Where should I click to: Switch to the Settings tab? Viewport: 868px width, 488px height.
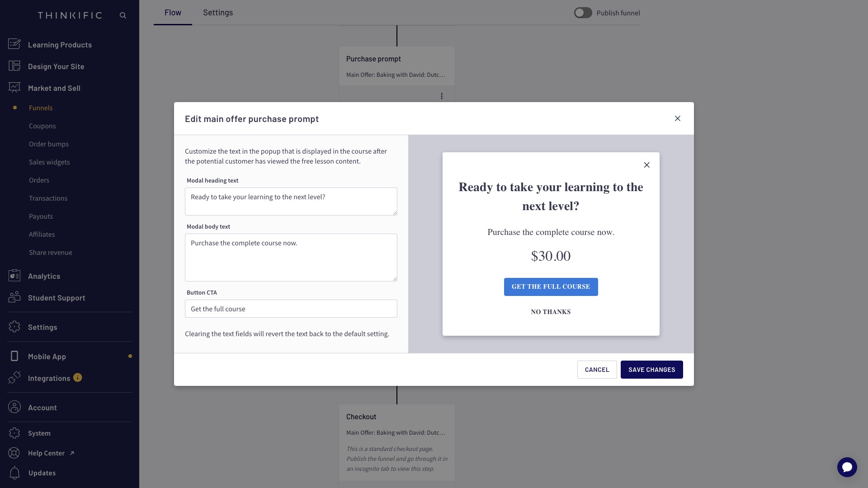tap(218, 13)
